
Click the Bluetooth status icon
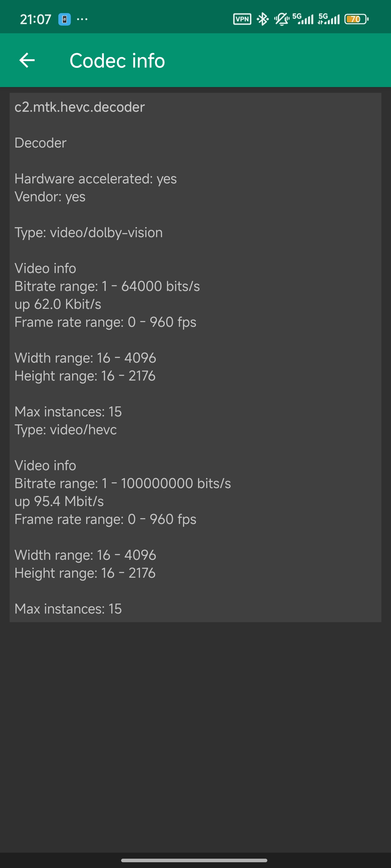pyautogui.click(x=262, y=19)
